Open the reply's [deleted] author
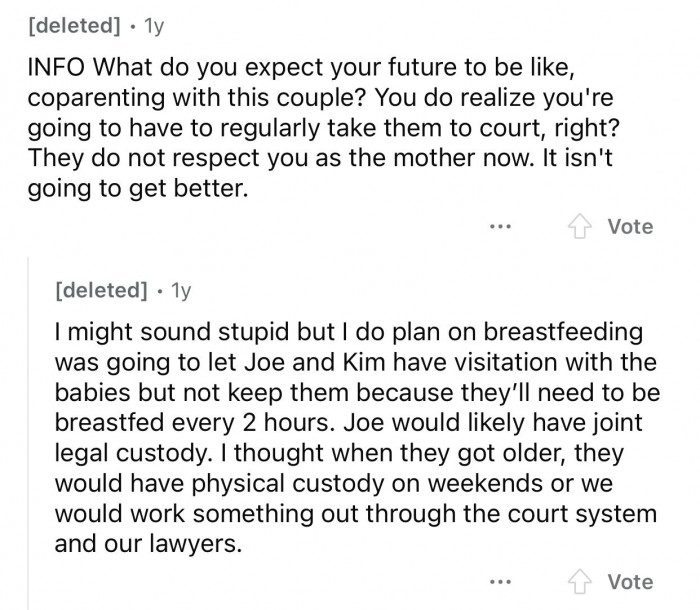 tap(98, 290)
